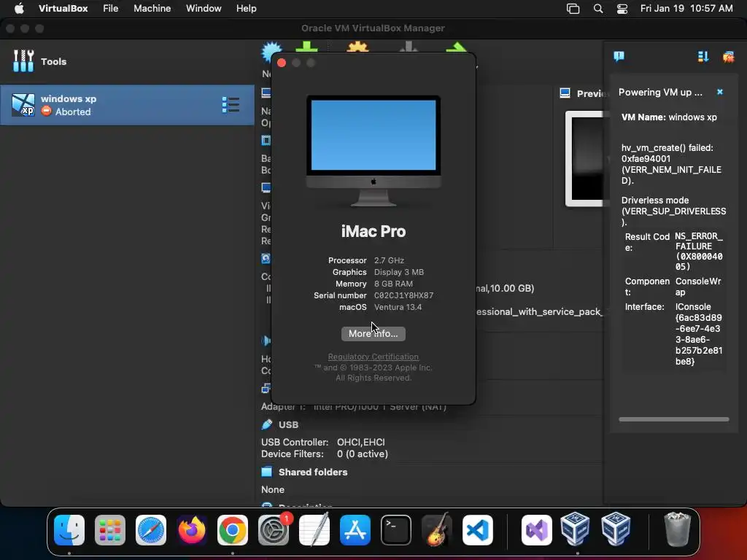Click running VirtualBox icon beside Visual Studio
The height and width of the screenshot is (560, 747).
pyautogui.click(x=575, y=529)
